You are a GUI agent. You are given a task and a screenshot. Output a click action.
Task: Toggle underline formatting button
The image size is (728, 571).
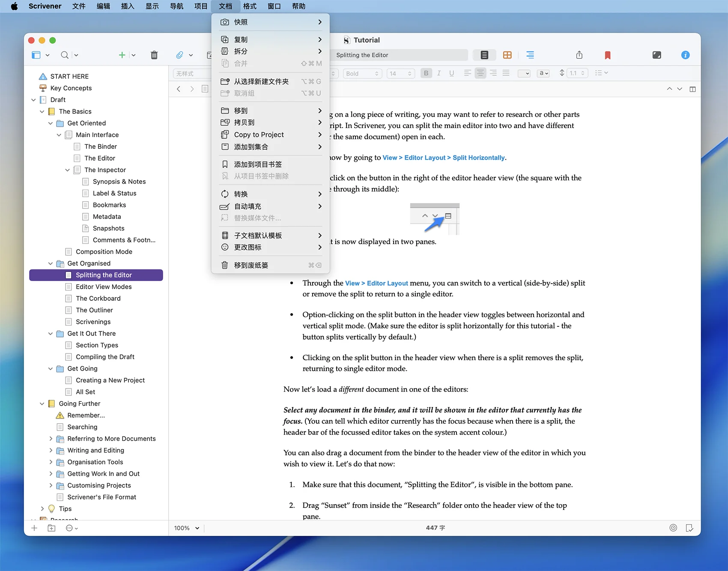(x=451, y=73)
